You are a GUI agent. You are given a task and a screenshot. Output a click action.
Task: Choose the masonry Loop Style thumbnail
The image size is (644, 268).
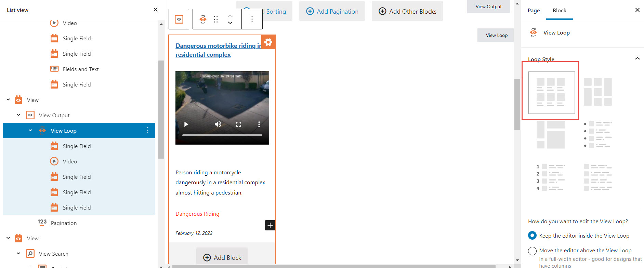598,92
